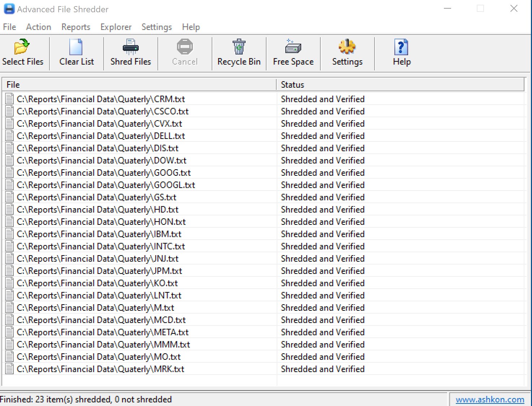The height and width of the screenshot is (406, 532).
Task: Click the Shred Files shredder icon
Action: point(130,47)
